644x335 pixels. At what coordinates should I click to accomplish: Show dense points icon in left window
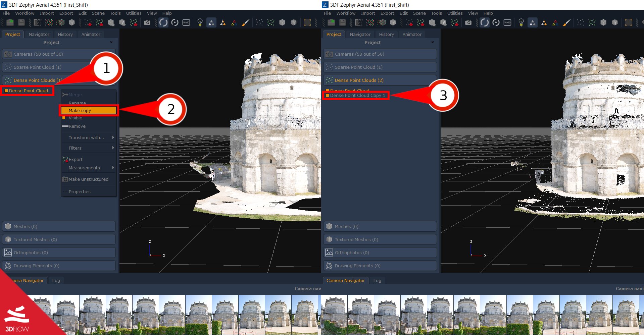click(271, 22)
